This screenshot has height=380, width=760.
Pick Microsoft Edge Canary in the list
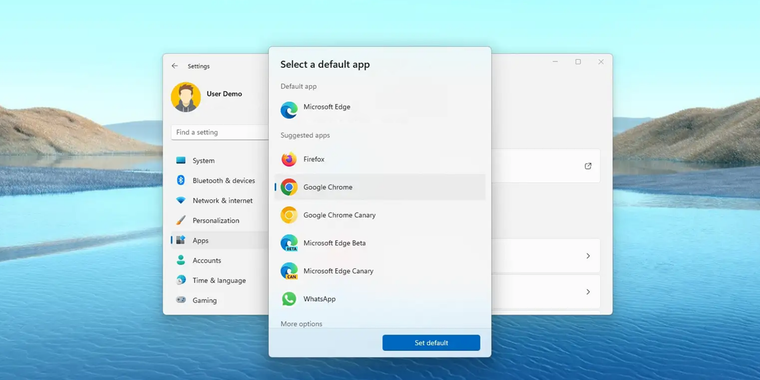[380, 271]
